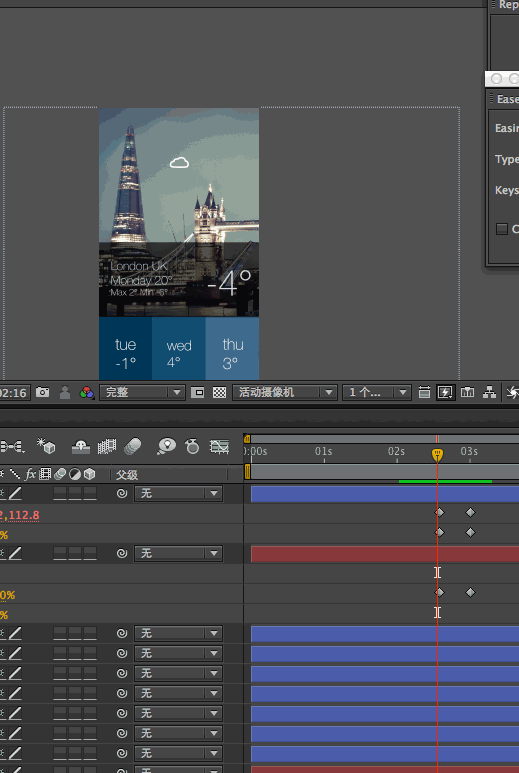Click the Brainstorm lightbulb icon

pos(167,447)
